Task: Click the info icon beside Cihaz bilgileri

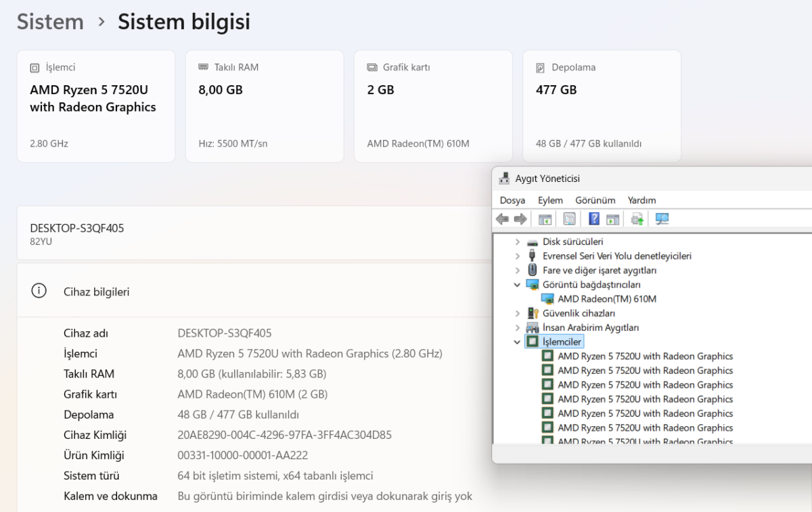Action: coord(39,291)
